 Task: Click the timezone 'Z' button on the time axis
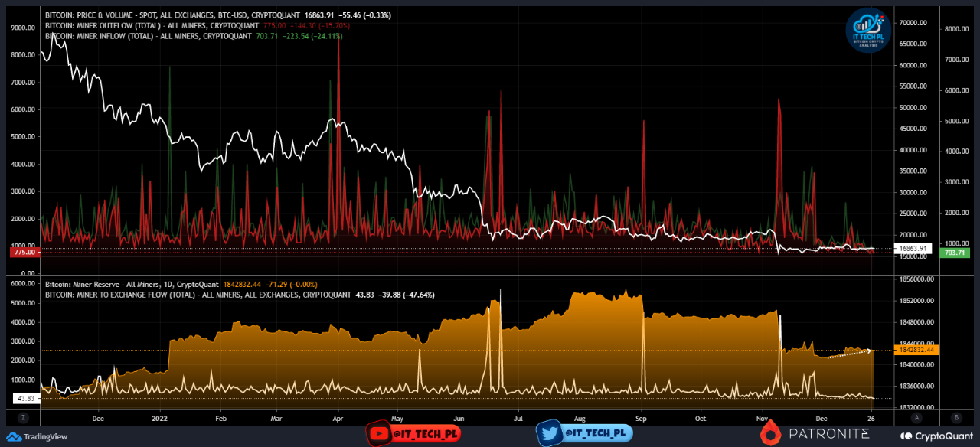(23, 419)
